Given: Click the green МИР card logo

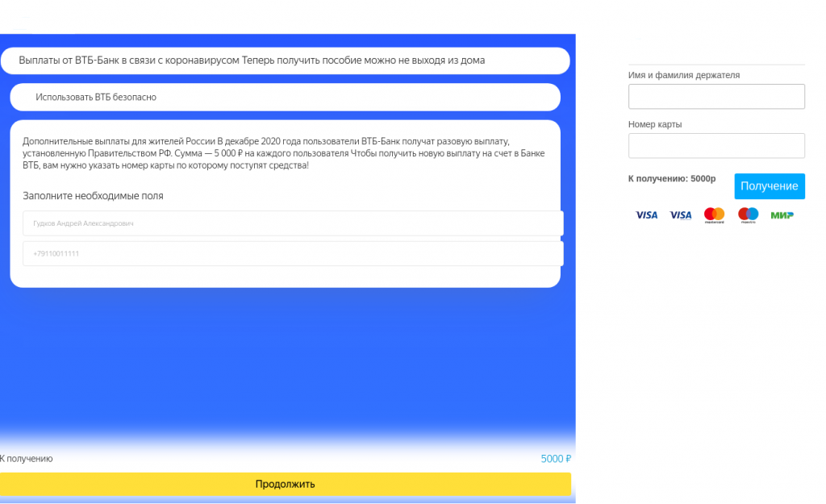Looking at the screenshot, I should click(x=782, y=215).
